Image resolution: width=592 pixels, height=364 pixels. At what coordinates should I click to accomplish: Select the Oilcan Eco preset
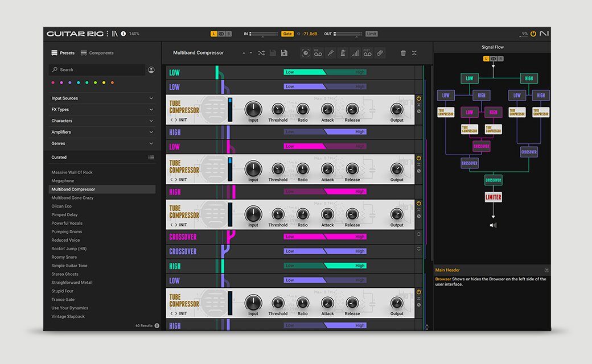pyautogui.click(x=61, y=206)
